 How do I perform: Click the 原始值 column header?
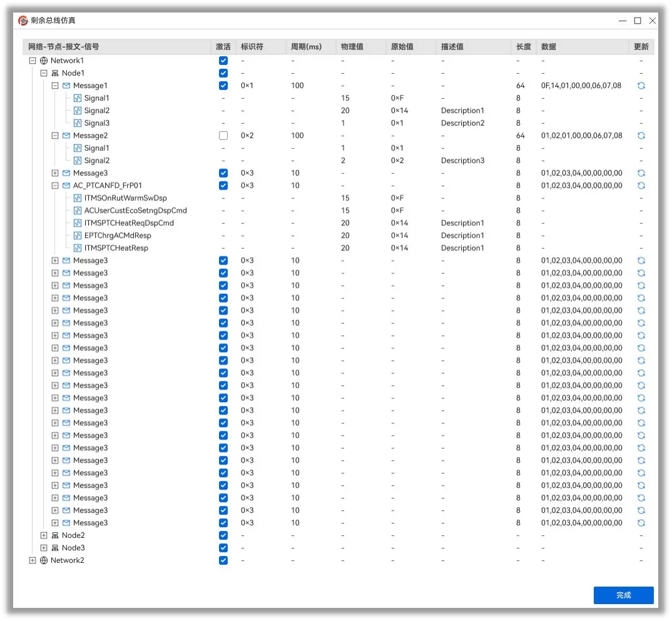tap(411, 47)
